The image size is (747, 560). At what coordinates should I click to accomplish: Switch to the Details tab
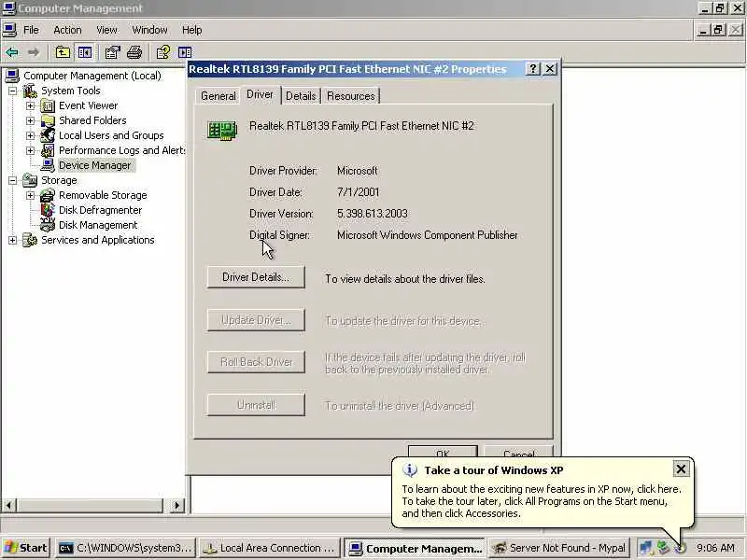(301, 96)
